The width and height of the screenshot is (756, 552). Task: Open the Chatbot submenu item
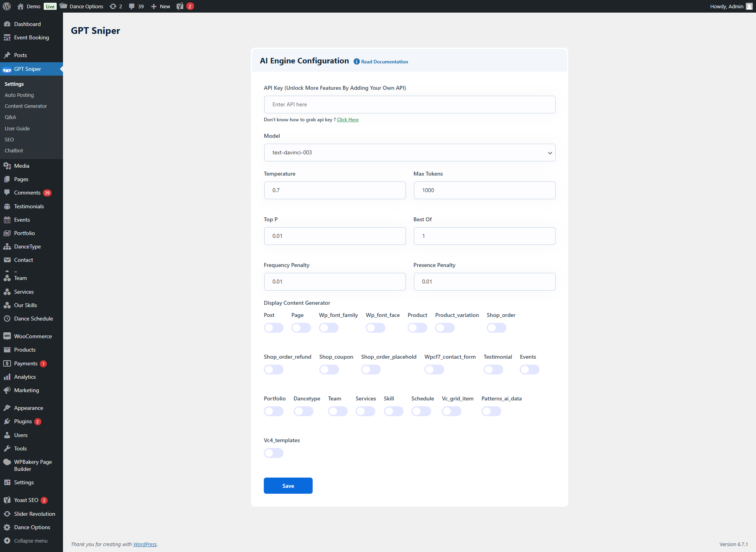(14, 150)
